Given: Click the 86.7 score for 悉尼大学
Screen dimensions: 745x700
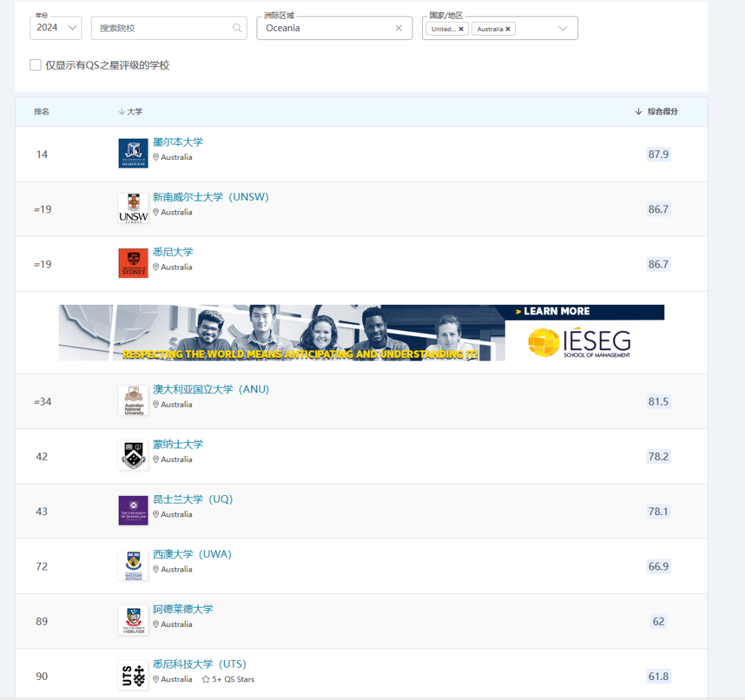Looking at the screenshot, I should click(x=659, y=264).
